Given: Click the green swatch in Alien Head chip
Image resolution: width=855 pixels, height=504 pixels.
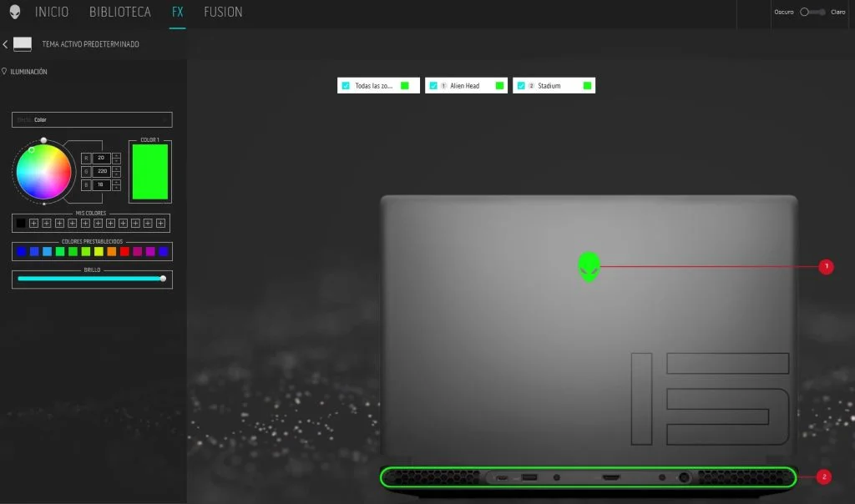Looking at the screenshot, I should point(499,86).
